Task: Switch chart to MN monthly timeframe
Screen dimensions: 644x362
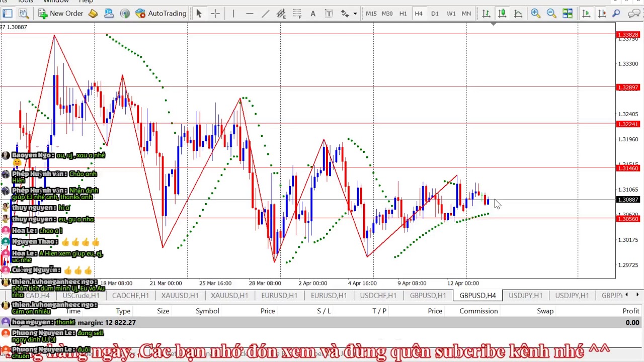Action: [466, 14]
